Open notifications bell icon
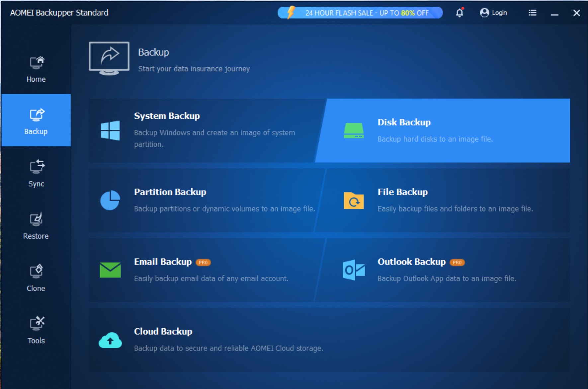588x389 pixels. (x=460, y=13)
